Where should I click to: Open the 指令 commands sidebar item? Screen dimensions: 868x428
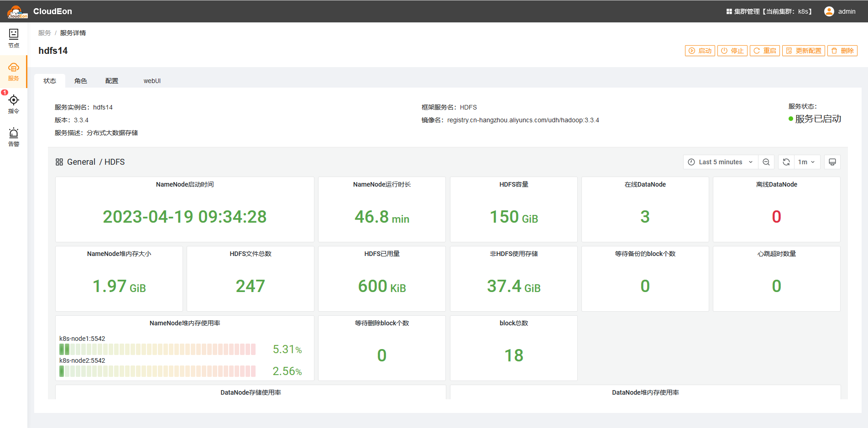[x=14, y=104]
